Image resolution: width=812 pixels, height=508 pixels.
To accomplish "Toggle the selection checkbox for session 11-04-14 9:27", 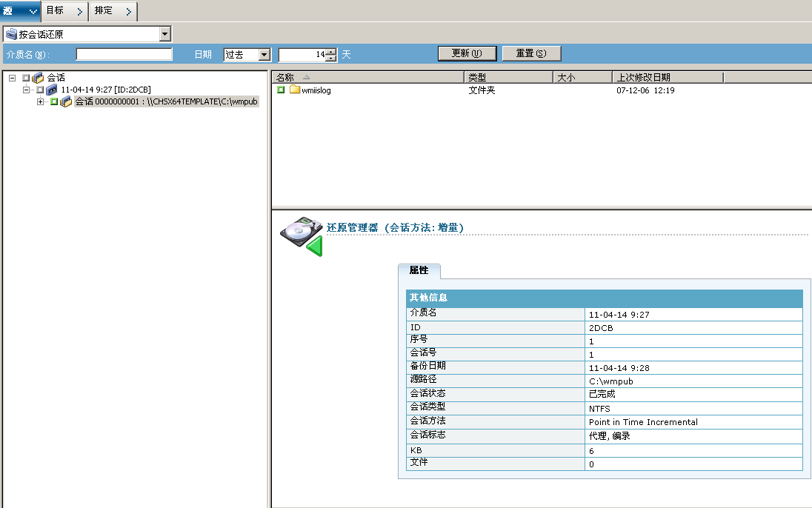I will coord(40,90).
